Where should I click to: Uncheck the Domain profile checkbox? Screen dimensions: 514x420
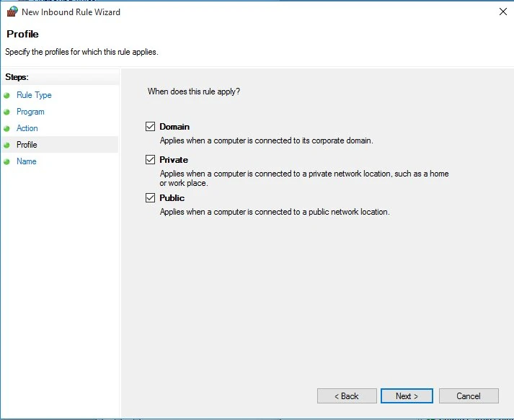(150, 127)
